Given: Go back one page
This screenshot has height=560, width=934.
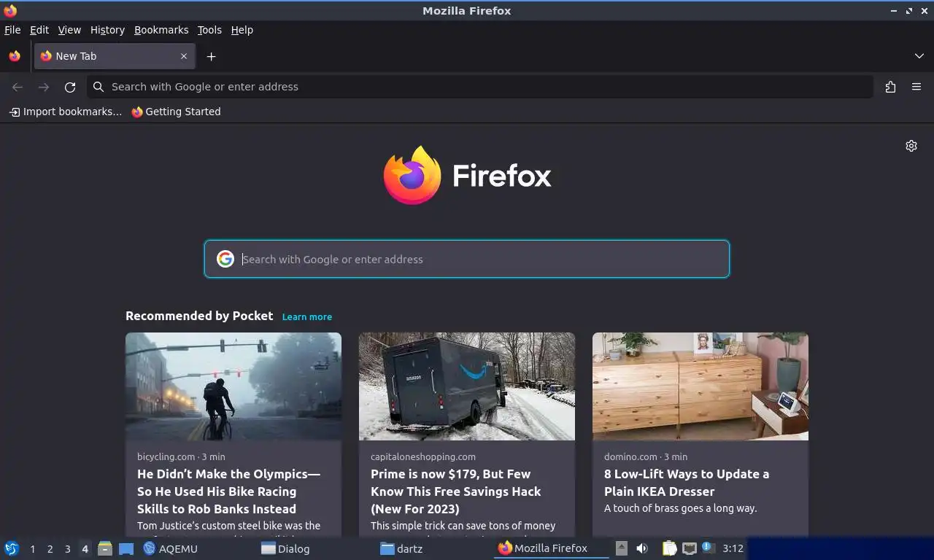Looking at the screenshot, I should click(18, 87).
